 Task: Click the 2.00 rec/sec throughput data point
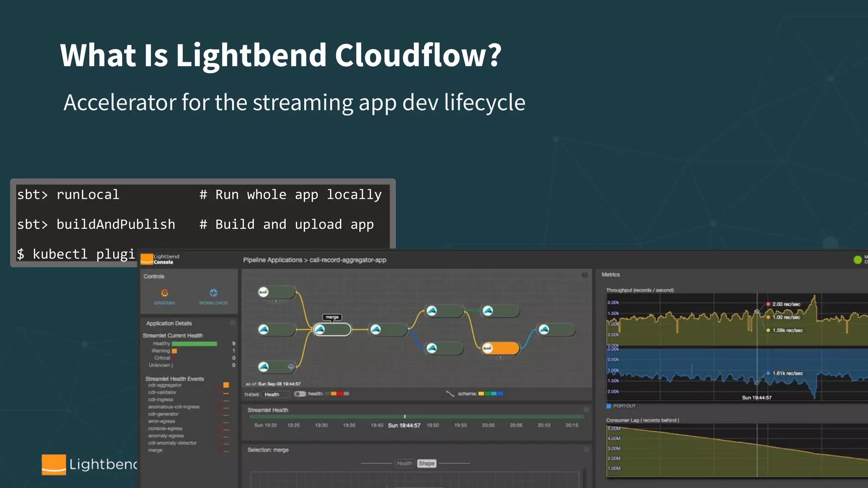768,304
